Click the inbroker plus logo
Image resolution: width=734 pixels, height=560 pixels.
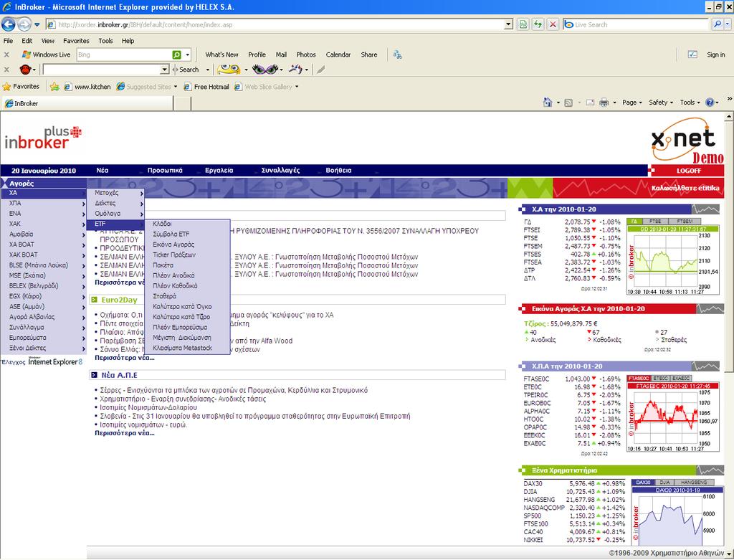pos(43,138)
